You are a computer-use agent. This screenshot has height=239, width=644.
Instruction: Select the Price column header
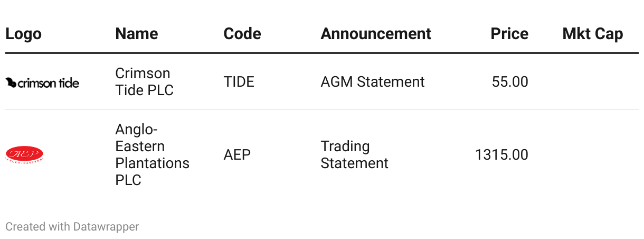(x=509, y=34)
